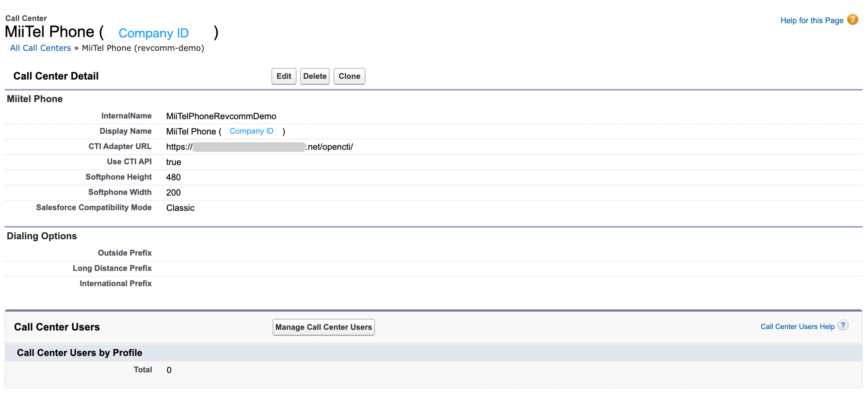Click the Softphone Width label
The image size is (868, 398).
point(120,192)
